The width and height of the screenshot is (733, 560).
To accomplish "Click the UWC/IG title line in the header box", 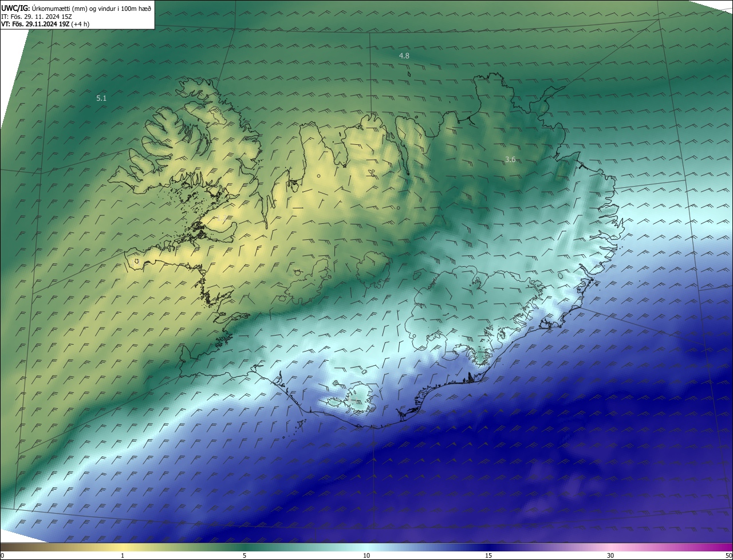I will coord(76,8).
